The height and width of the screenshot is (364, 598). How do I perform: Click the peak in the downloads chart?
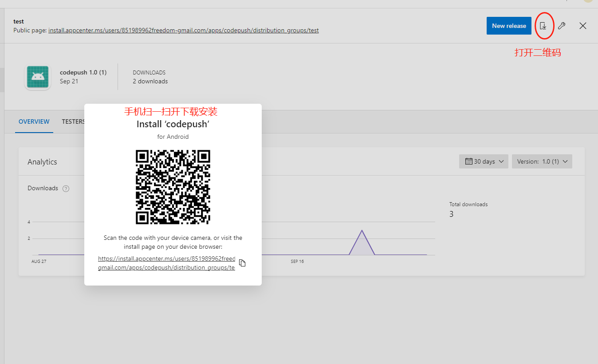(362, 231)
